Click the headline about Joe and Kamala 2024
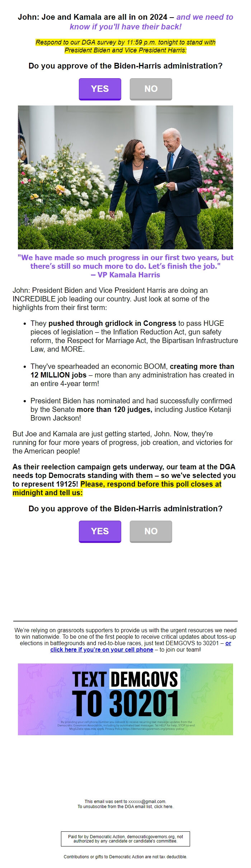This screenshot has height=868, width=251. tap(126, 22)
